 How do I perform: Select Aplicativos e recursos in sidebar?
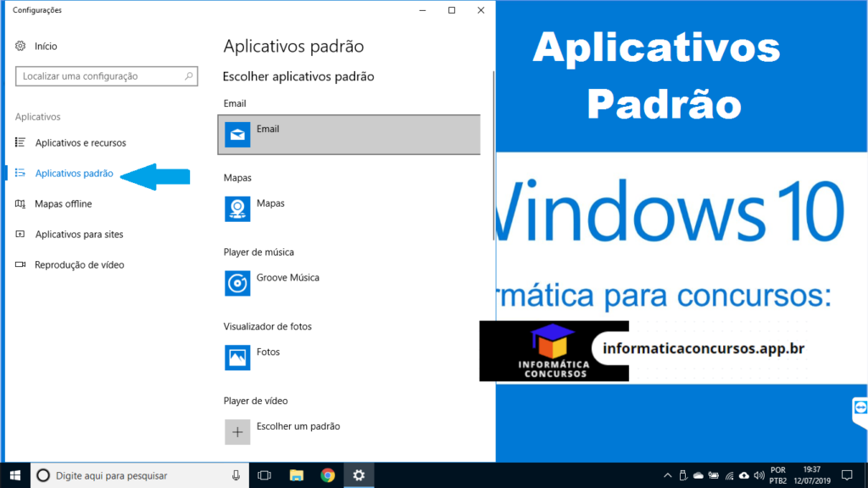(81, 143)
